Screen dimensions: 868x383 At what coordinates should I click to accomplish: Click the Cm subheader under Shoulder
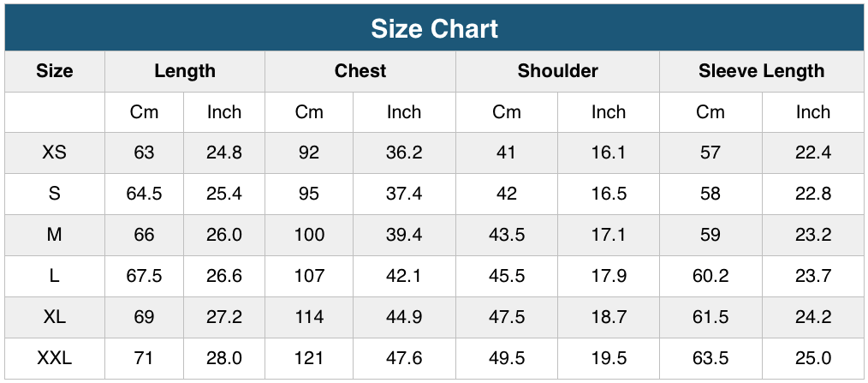click(507, 112)
